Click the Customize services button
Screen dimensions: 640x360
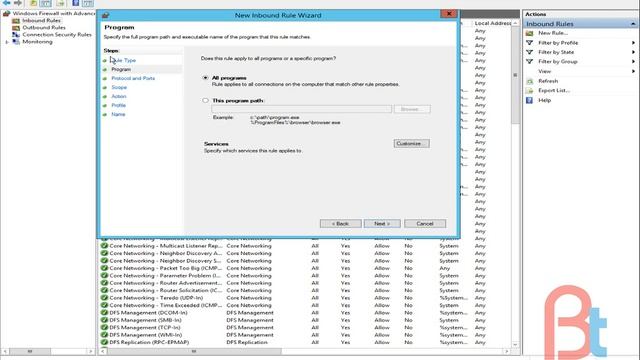pos(411,144)
